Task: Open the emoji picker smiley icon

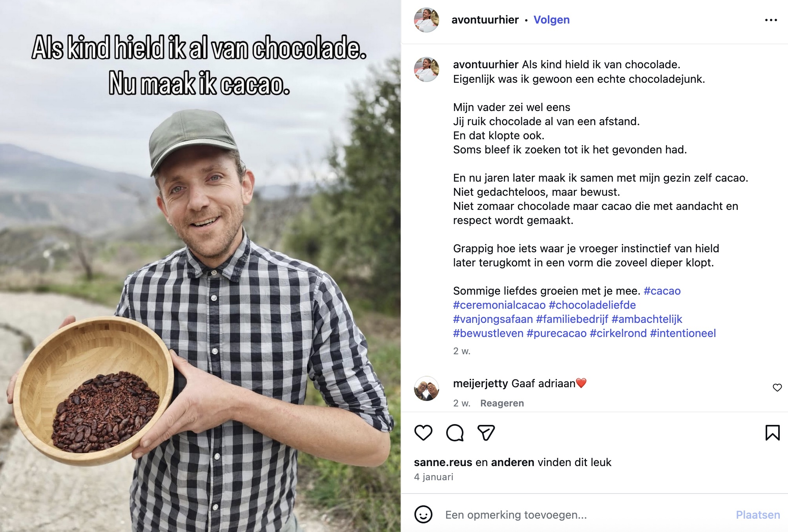Action: pyautogui.click(x=423, y=514)
